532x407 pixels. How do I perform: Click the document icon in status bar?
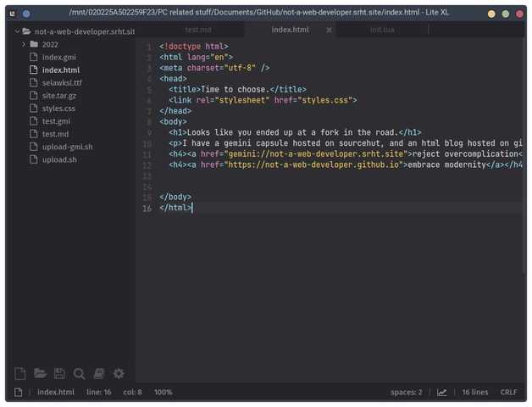point(19,393)
